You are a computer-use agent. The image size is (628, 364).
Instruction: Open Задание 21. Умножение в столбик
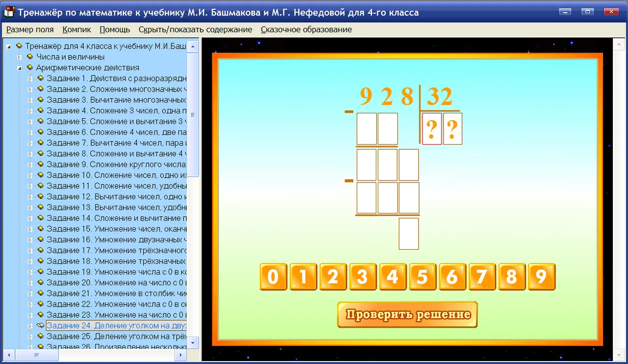tap(117, 293)
